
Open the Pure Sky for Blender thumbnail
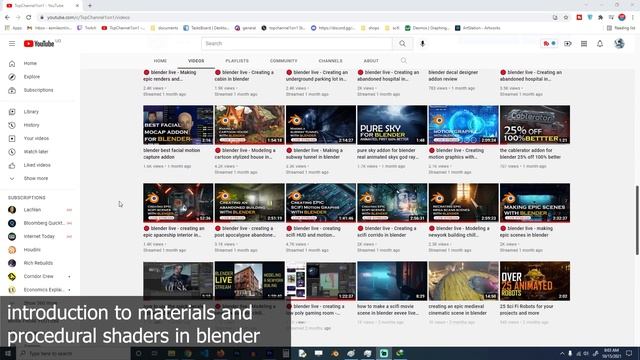coord(392,125)
